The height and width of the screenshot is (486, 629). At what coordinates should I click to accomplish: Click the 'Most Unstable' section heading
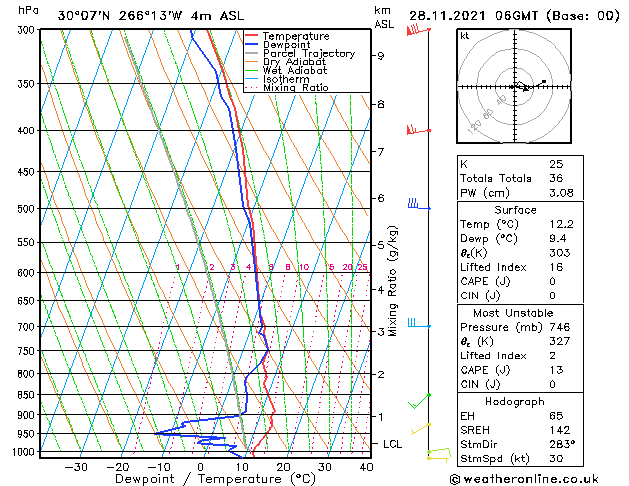[513, 313]
